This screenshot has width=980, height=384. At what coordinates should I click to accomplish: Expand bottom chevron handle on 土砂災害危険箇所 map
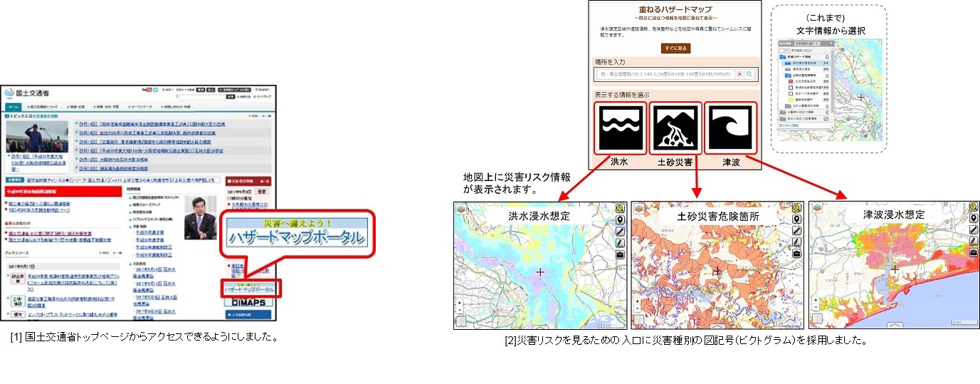pos(717,326)
